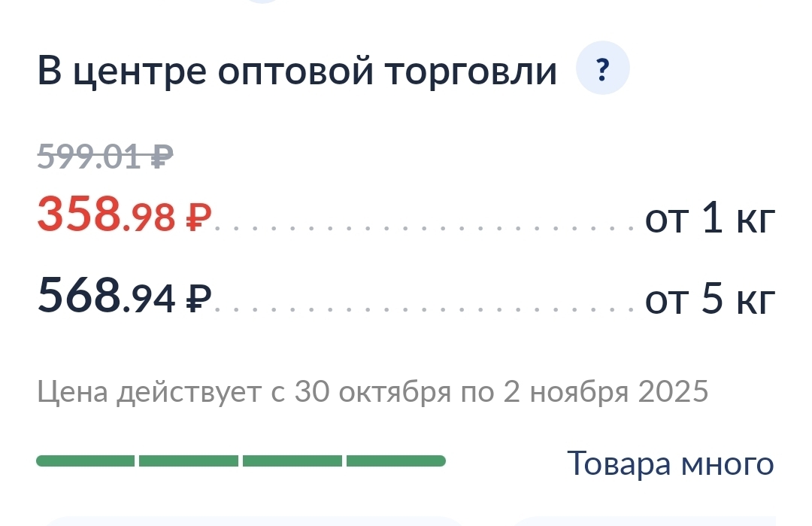Click the full stock availability indicator bar
The image size is (812, 526).
click(241, 461)
